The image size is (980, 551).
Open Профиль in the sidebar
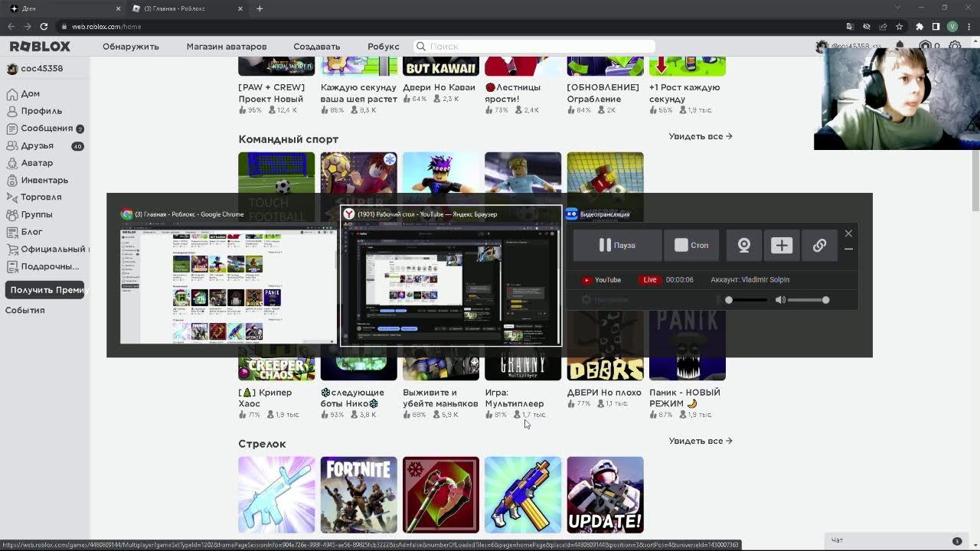click(x=34, y=111)
